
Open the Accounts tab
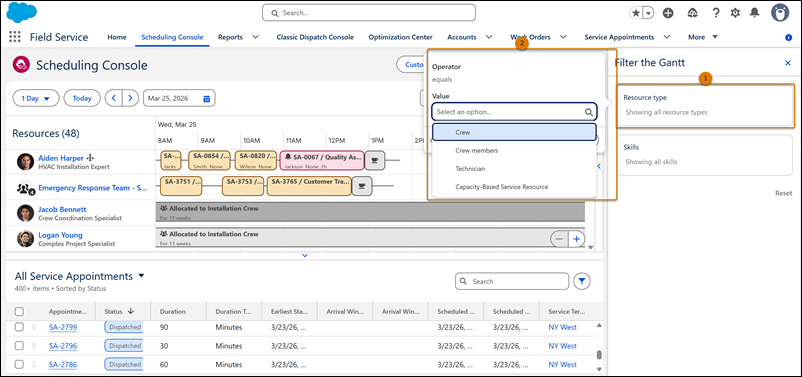(x=462, y=37)
